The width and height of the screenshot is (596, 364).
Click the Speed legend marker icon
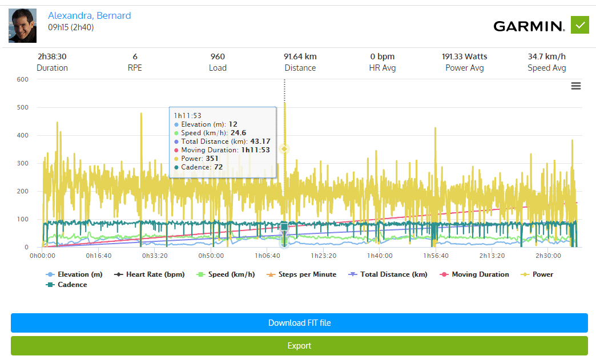(x=200, y=274)
